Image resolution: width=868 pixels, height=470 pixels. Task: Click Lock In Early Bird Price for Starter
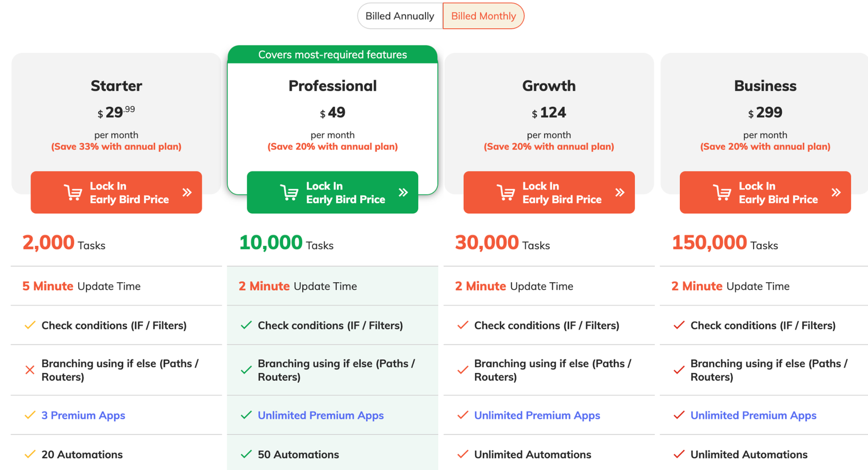[x=116, y=193]
